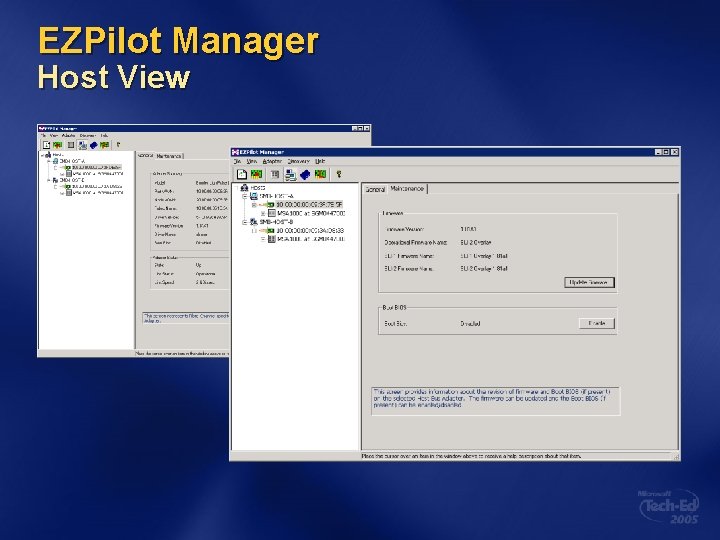Viewport: 720px width, 540px height.
Task: Select the Maintenance tab in front window
Action: [407, 188]
